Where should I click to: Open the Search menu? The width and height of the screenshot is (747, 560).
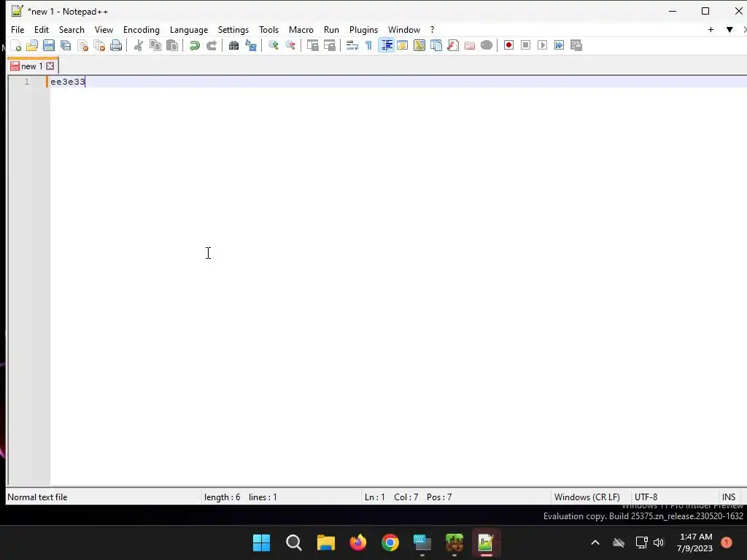(71, 29)
